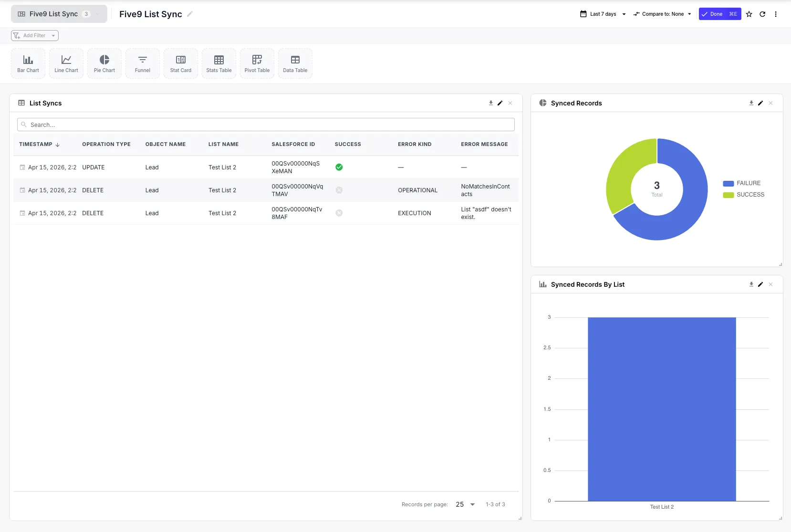Remove the Synced Records widget
The image size is (791, 532).
pos(770,103)
